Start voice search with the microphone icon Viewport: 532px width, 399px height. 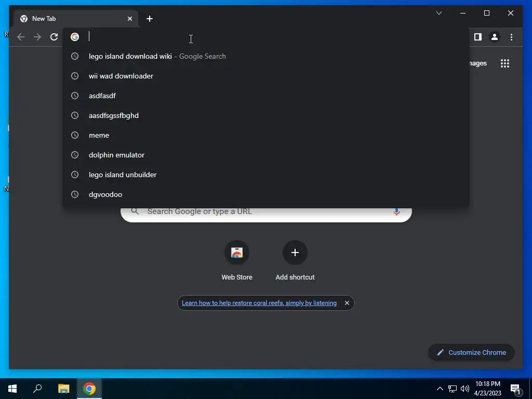(x=396, y=212)
